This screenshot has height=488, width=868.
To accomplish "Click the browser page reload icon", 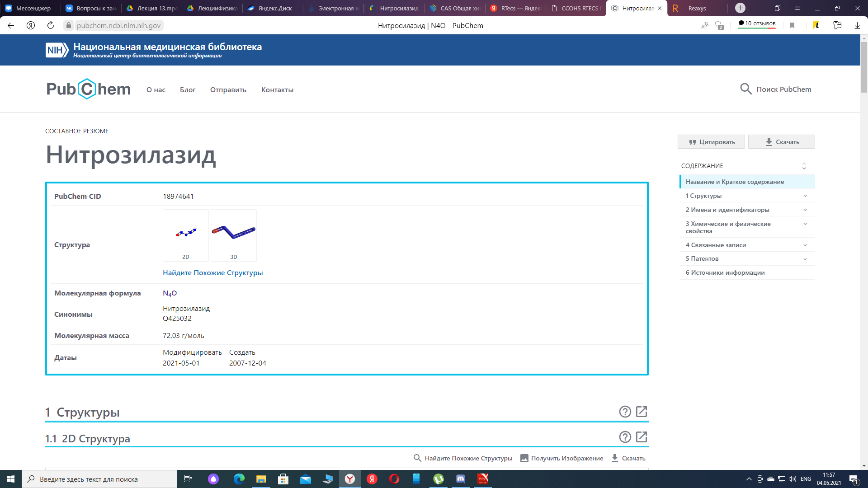I will coord(51,25).
